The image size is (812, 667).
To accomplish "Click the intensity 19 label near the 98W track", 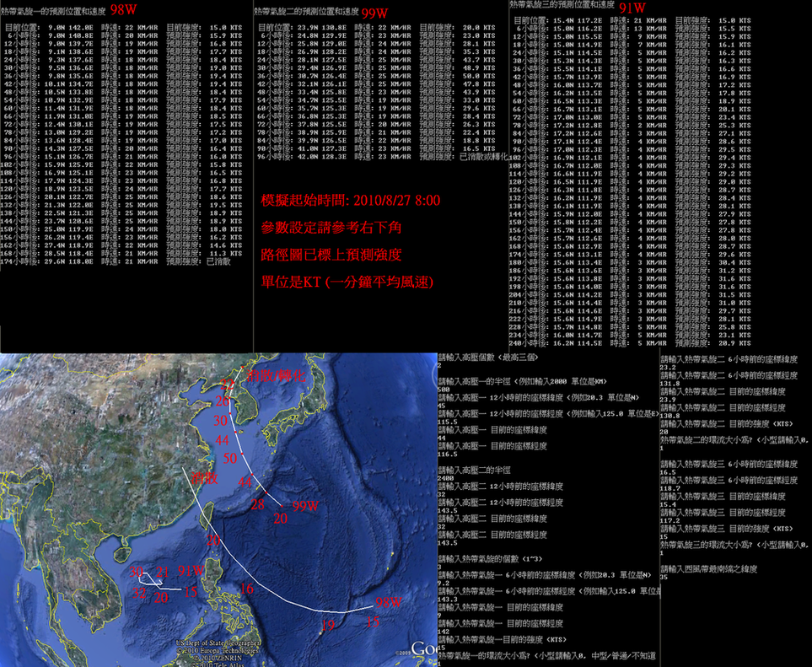I will [x=328, y=625].
